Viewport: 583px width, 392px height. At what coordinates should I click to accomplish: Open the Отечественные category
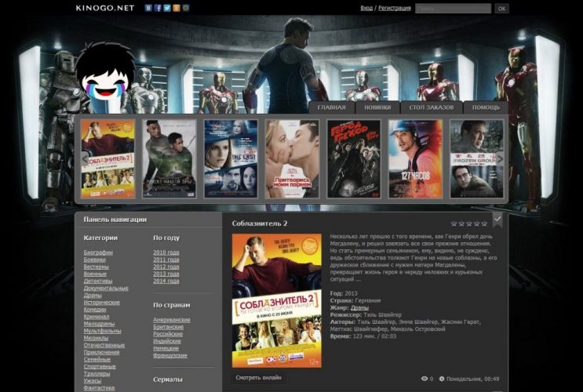click(104, 345)
